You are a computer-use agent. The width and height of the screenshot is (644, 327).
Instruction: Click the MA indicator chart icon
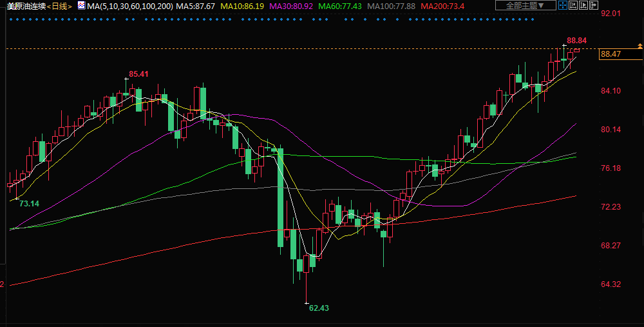click(x=81, y=6)
